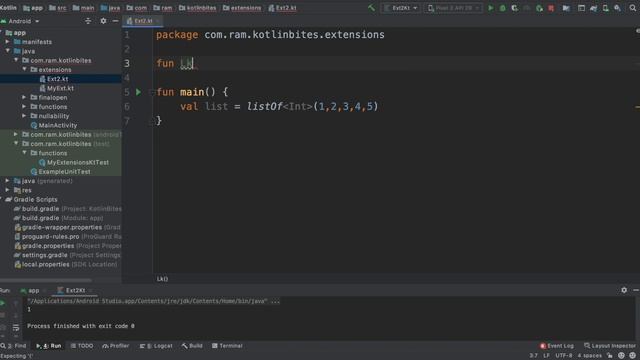640x360 pixels.
Task: Click in code editor after fun keyword
Action: pyautogui.click(x=187, y=64)
